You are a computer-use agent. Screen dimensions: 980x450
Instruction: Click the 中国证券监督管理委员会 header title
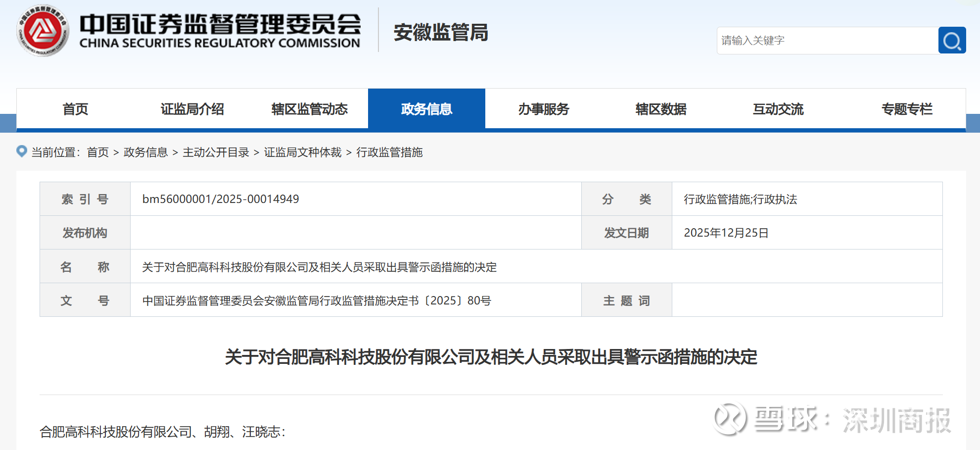[x=220, y=24]
